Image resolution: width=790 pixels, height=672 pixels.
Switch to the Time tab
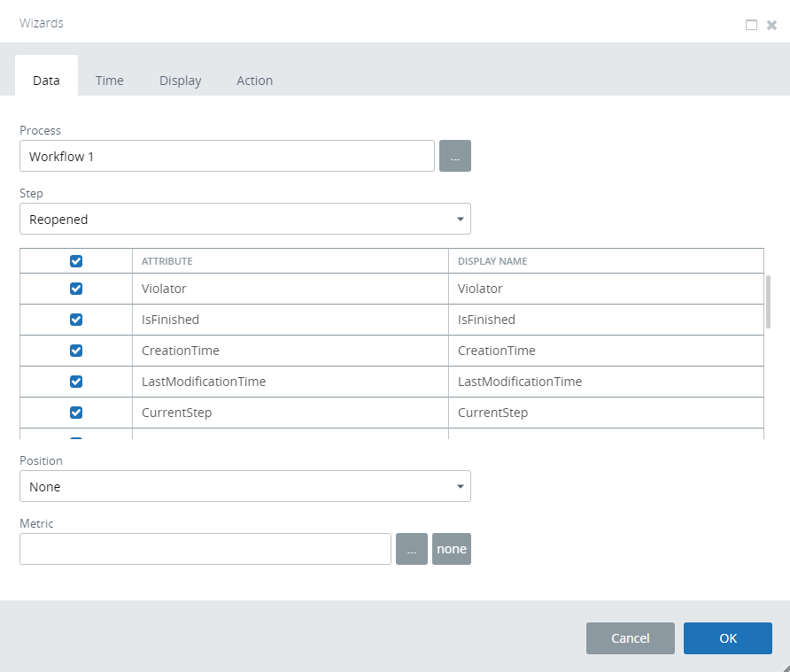point(110,81)
